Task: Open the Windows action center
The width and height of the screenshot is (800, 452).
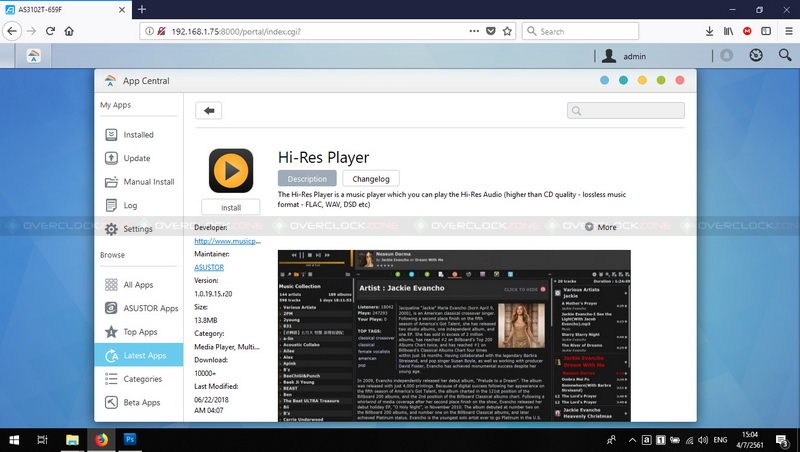Action: coord(782,440)
